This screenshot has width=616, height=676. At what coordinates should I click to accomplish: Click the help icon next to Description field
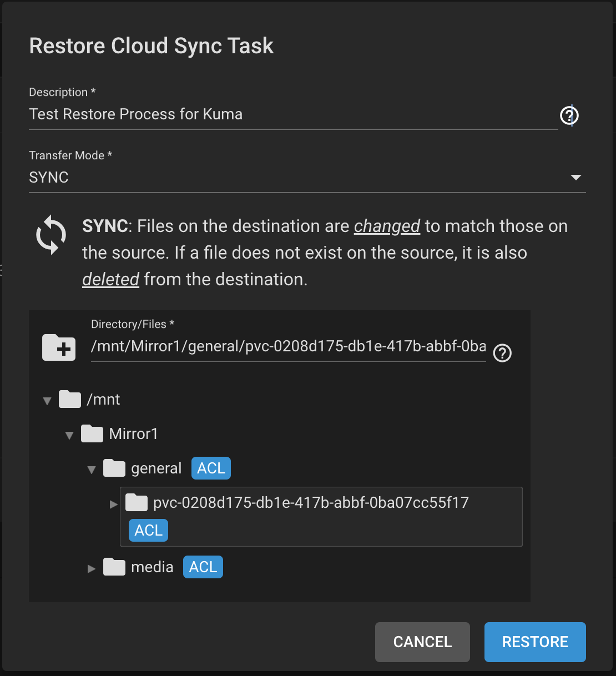pos(568,115)
